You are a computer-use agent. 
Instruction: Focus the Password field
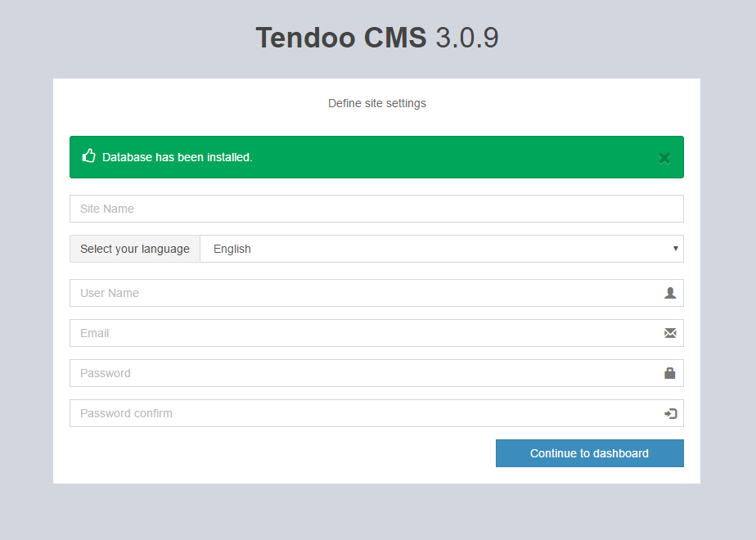tap(376, 373)
